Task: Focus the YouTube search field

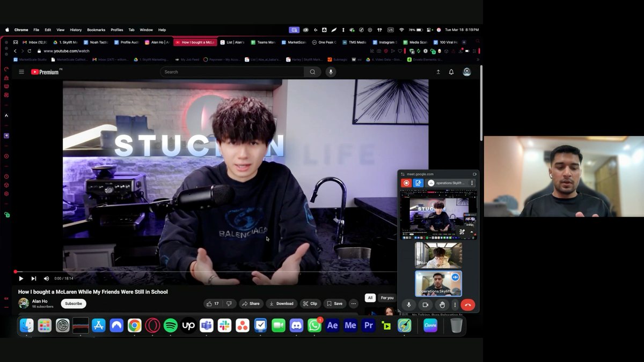Action: pos(232,72)
